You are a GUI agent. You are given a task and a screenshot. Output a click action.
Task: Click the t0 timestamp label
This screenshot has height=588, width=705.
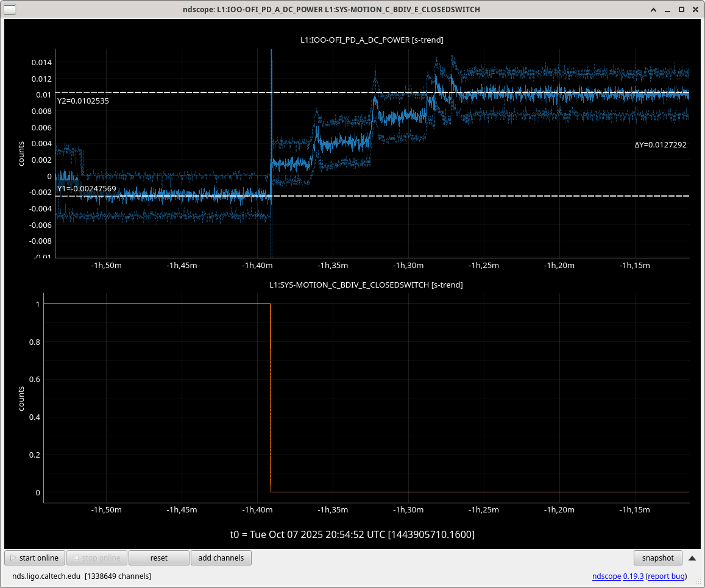click(352, 534)
